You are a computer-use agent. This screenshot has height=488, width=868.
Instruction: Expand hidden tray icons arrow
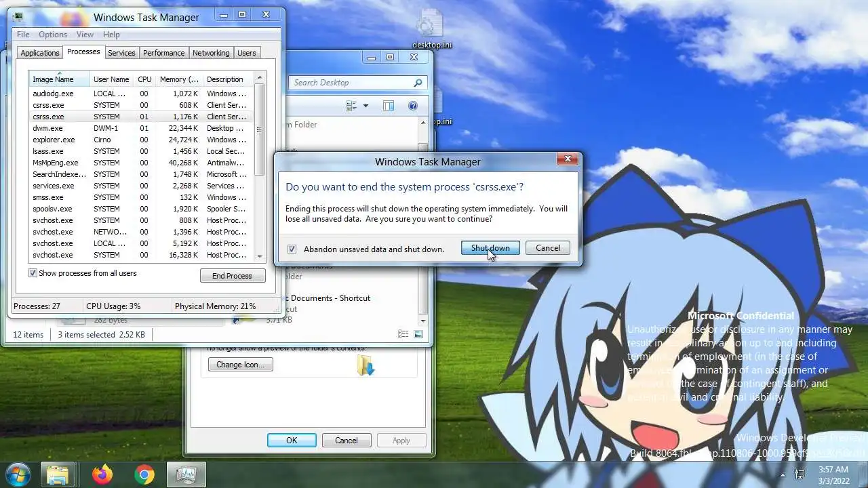point(783,475)
